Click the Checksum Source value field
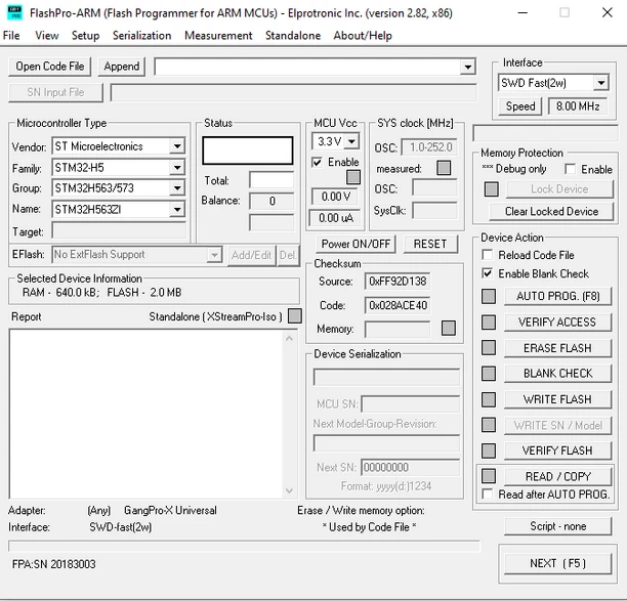The height and width of the screenshot is (601, 627). tap(397, 281)
